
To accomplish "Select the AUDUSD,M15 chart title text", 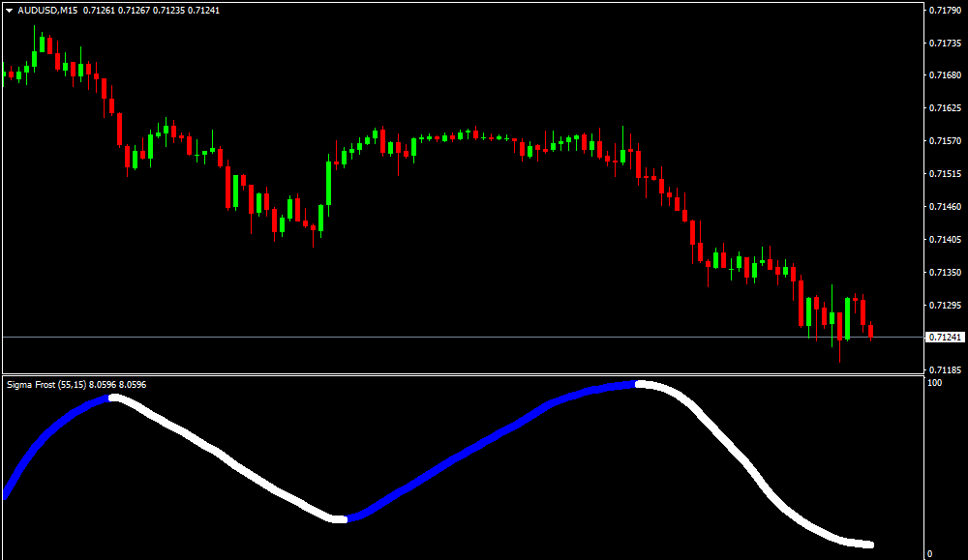I will point(47,11).
